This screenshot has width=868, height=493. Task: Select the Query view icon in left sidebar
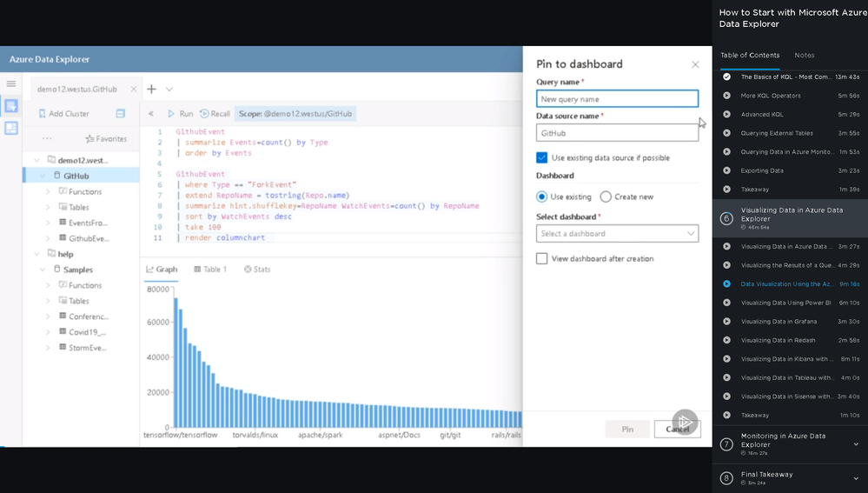coord(11,106)
